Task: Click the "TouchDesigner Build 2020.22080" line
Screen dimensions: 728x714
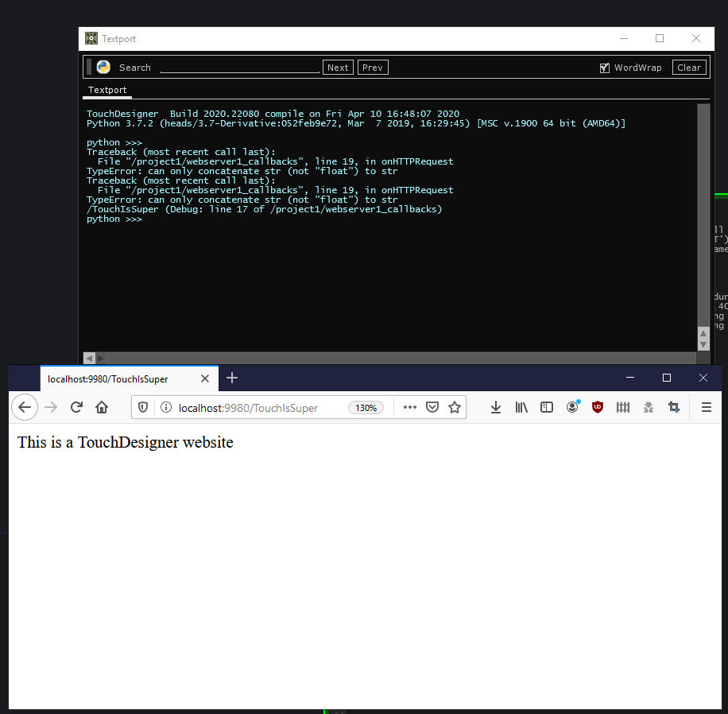Action: [273, 114]
